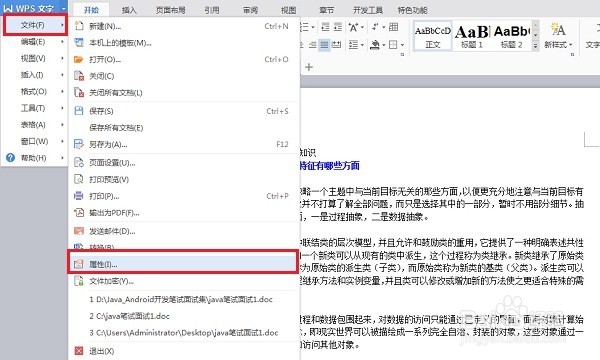Image resolution: width=600 pixels, height=360 pixels.
Task: Switch to the 审阅 ribbon tab
Action: 250,10
